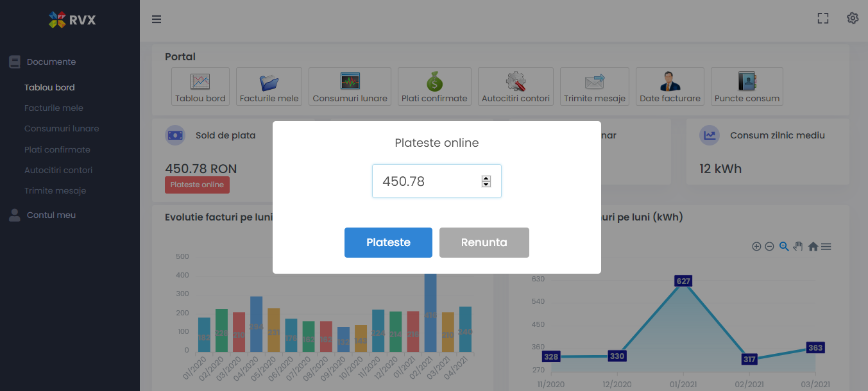This screenshot has height=391, width=868.
Task: Zoom out chart with minus icon
Action: click(x=769, y=247)
